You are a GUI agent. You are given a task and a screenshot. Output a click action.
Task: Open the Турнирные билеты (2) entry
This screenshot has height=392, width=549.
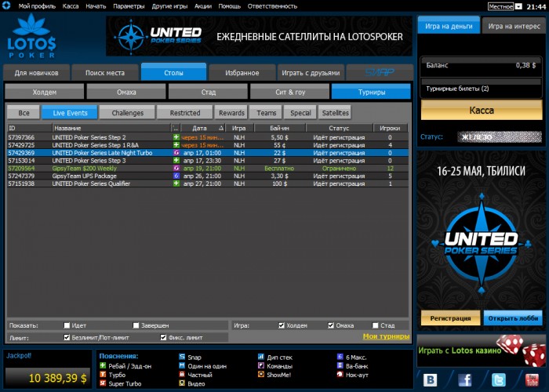click(x=481, y=89)
